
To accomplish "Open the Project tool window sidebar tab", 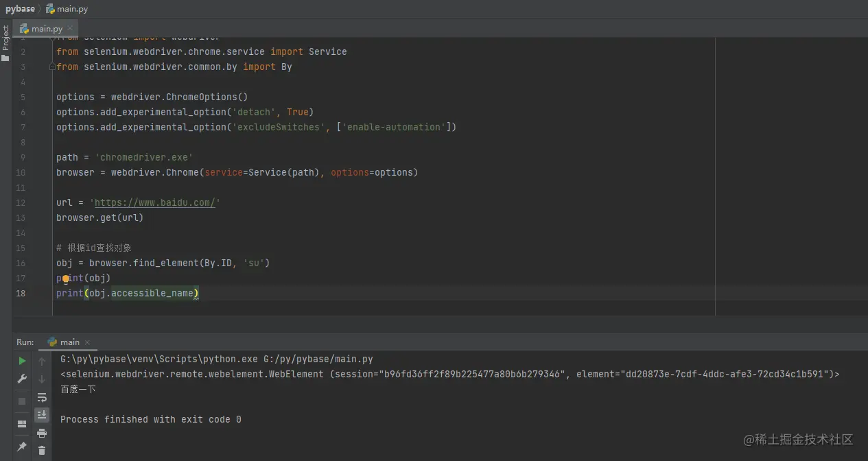I will pos(5,43).
